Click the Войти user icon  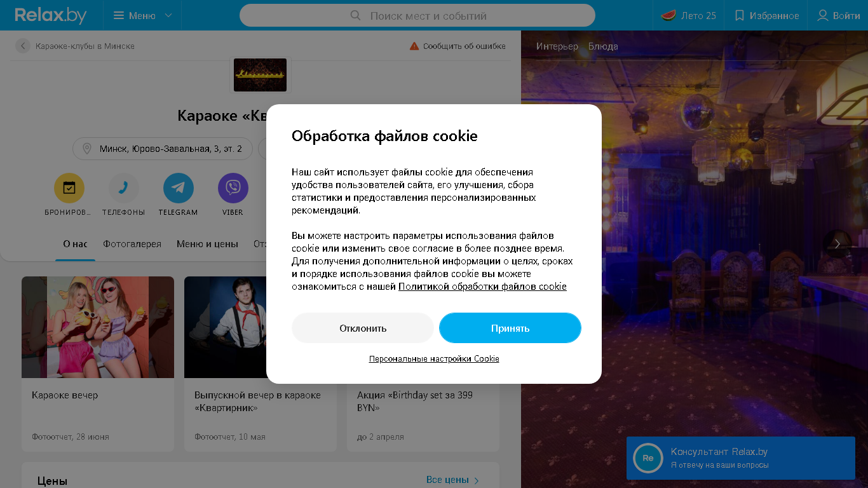point(823,15)
